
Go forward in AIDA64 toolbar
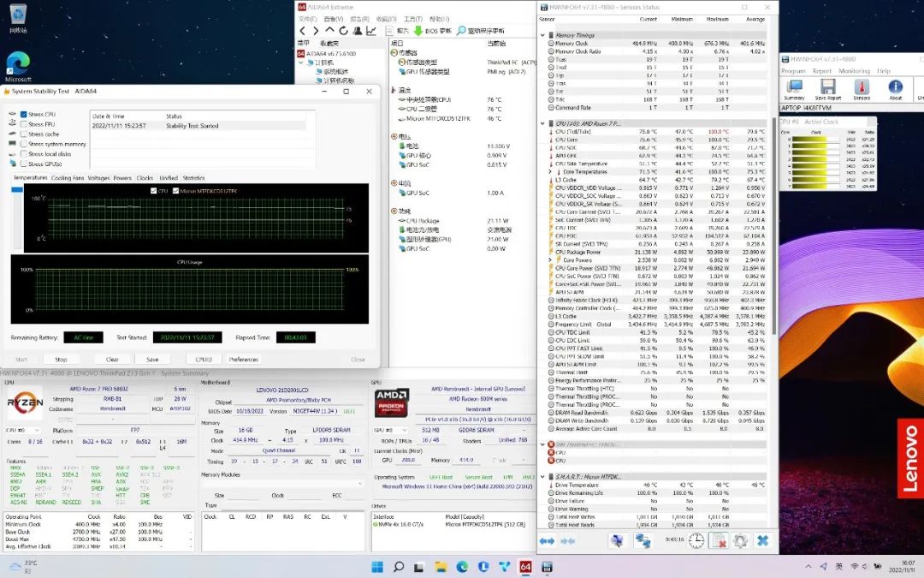pos(316,31)
